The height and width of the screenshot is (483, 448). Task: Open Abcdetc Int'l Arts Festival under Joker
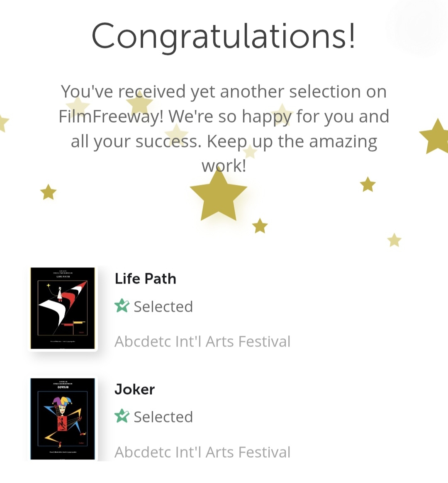pos(202,452)
